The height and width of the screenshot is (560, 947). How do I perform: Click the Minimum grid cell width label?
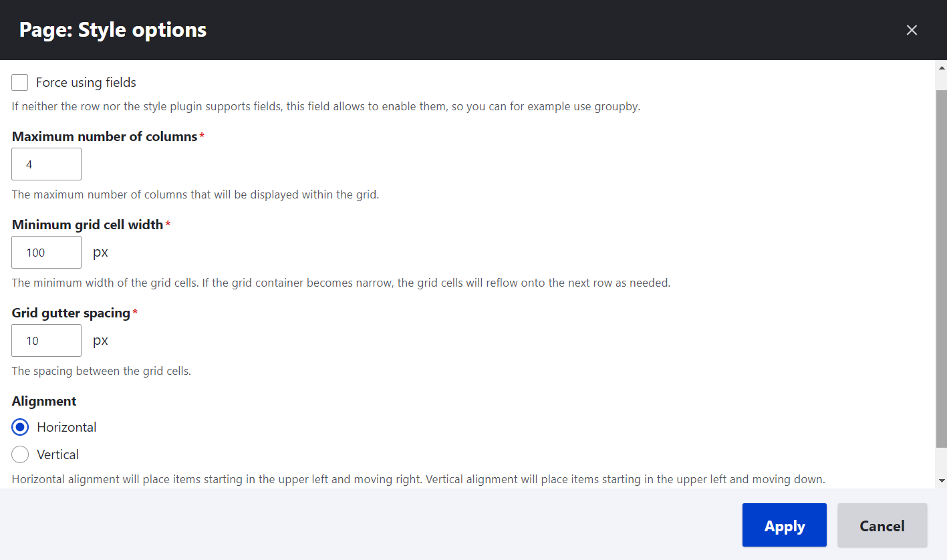(86, 225)
